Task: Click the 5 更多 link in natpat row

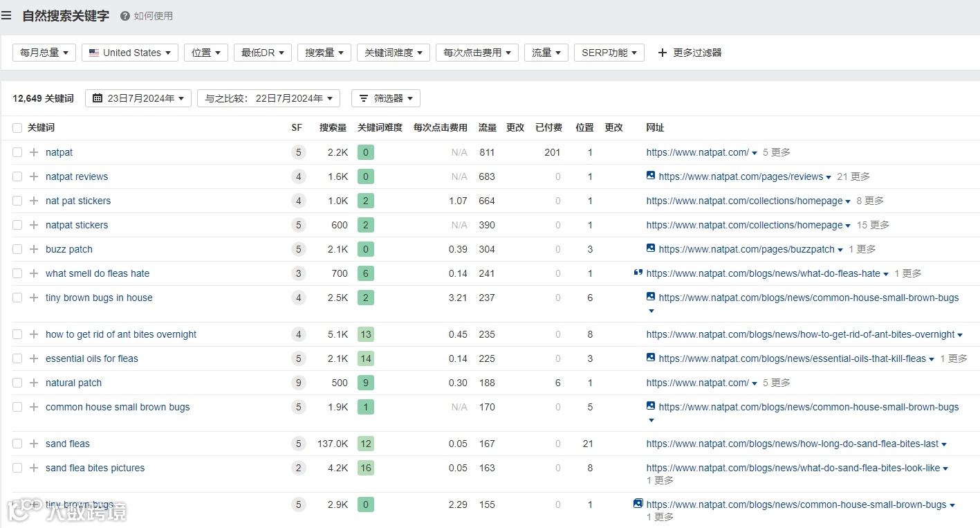Action: (x=777, y=152)
